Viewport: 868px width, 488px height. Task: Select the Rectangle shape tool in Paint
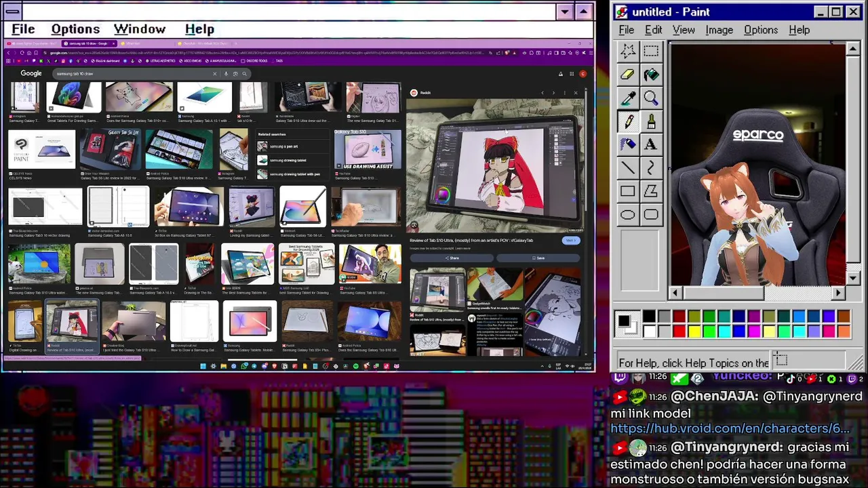pos(628,192)
